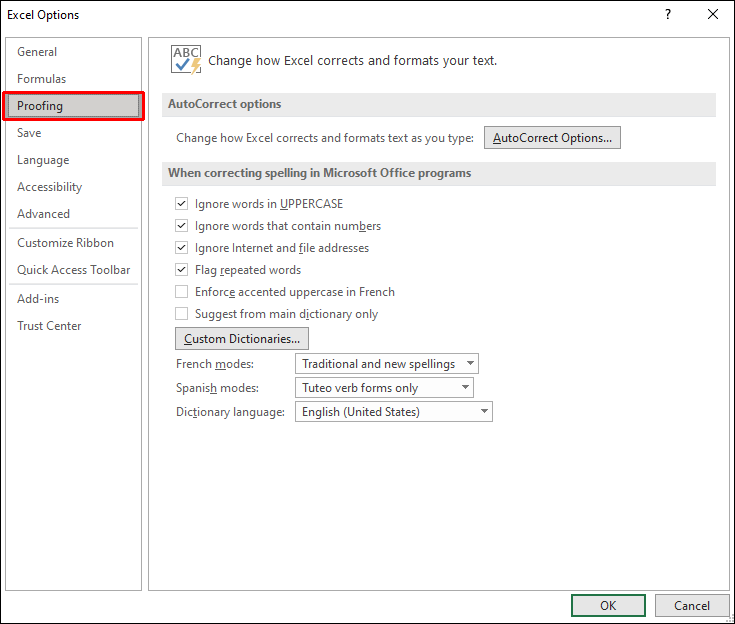Close the Excel Options dialog
Screen dimensions: 735x624
click(712, 15)
